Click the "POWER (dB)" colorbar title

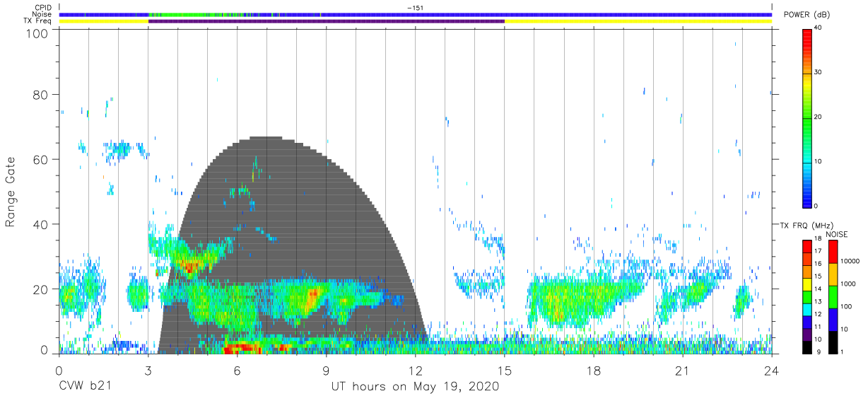pos(807,15)
